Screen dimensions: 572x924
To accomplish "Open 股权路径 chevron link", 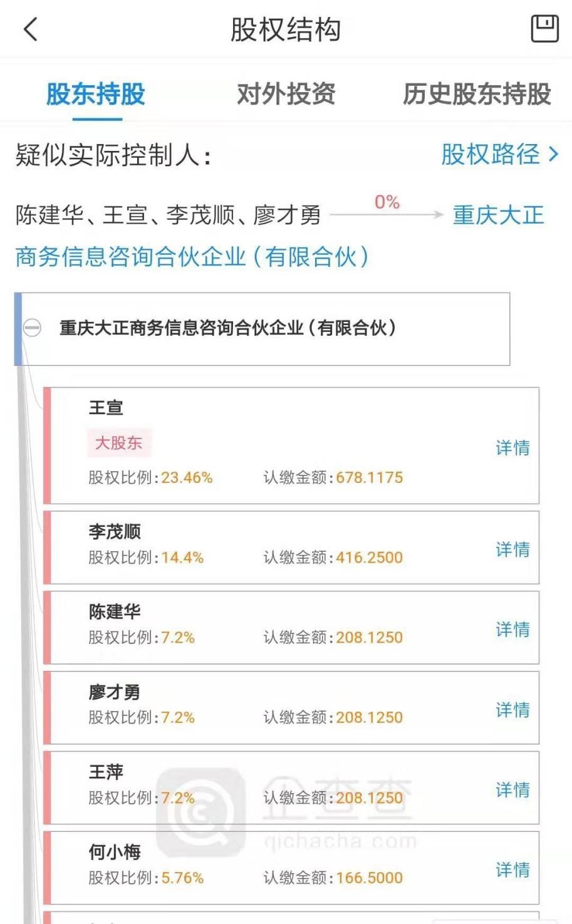I will point(499,154).
